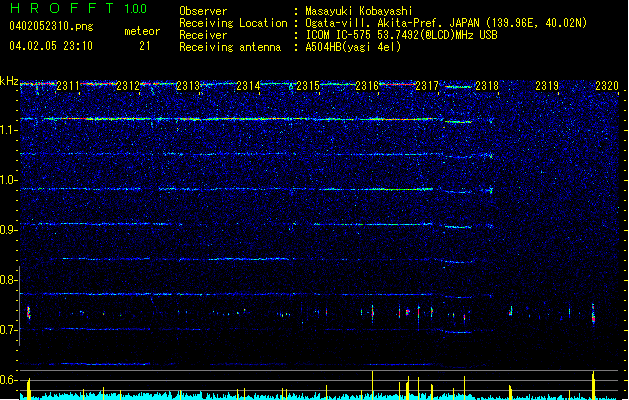629x400 pixels.
Task: Click the 0.6 frequency axis label
Action: tap(9, 380)
